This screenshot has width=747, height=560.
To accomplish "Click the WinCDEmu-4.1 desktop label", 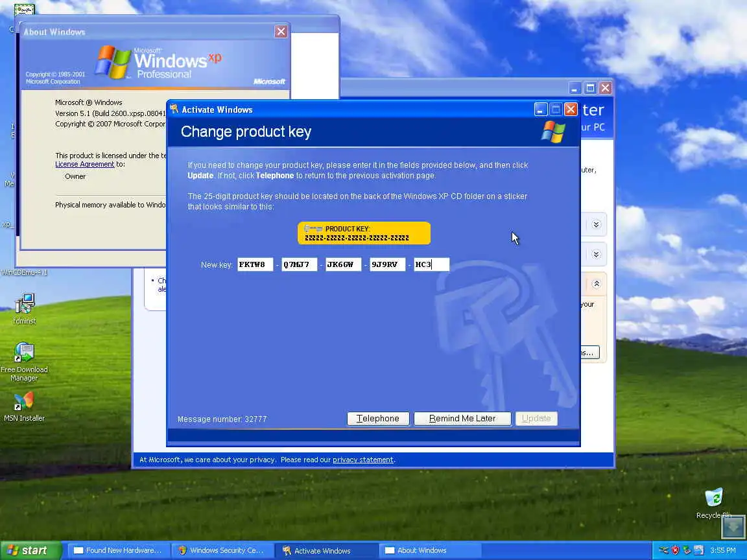I will (24, 272).
